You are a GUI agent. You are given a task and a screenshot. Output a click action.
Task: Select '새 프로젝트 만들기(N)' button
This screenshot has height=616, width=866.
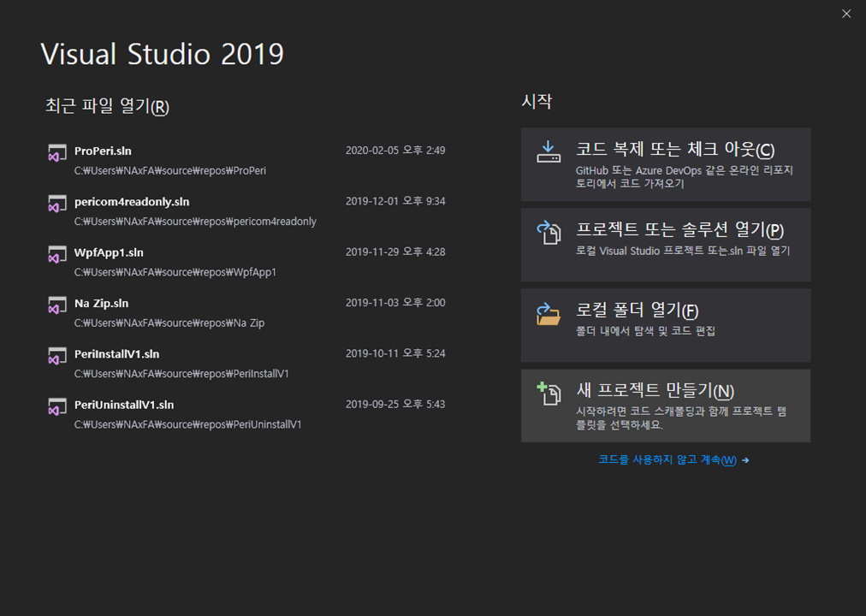click(666, 406)
